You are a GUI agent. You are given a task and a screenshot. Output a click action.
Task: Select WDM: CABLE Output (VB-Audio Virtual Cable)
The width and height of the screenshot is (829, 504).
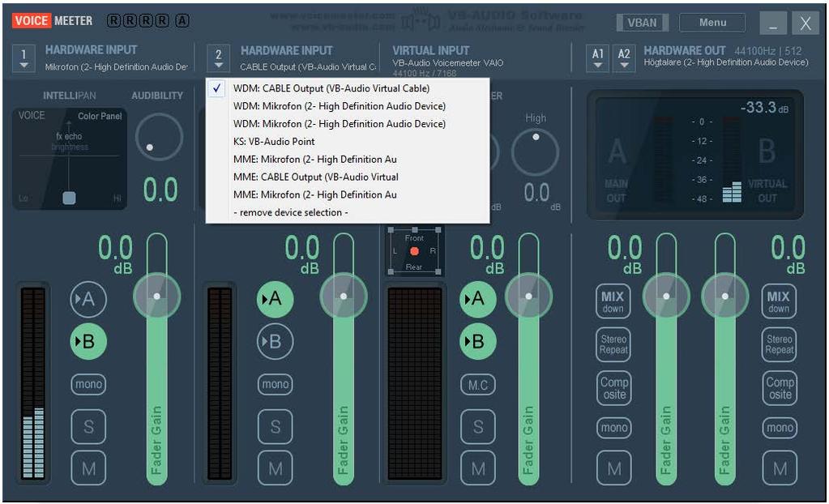point(348,88)
